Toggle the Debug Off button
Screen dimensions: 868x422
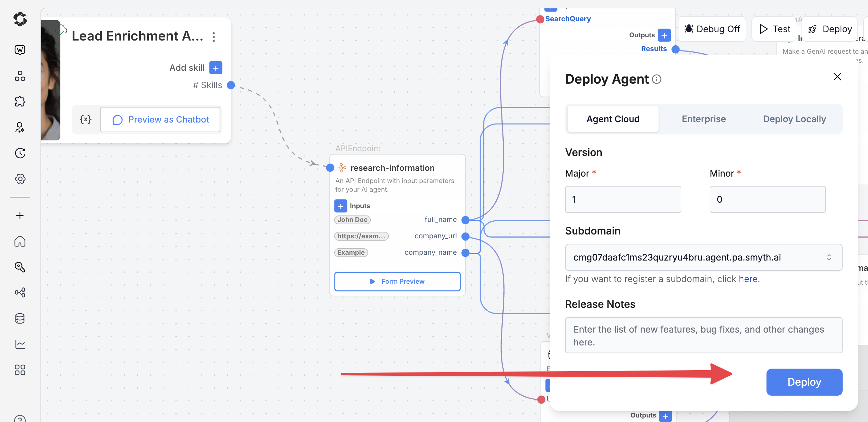712,29
